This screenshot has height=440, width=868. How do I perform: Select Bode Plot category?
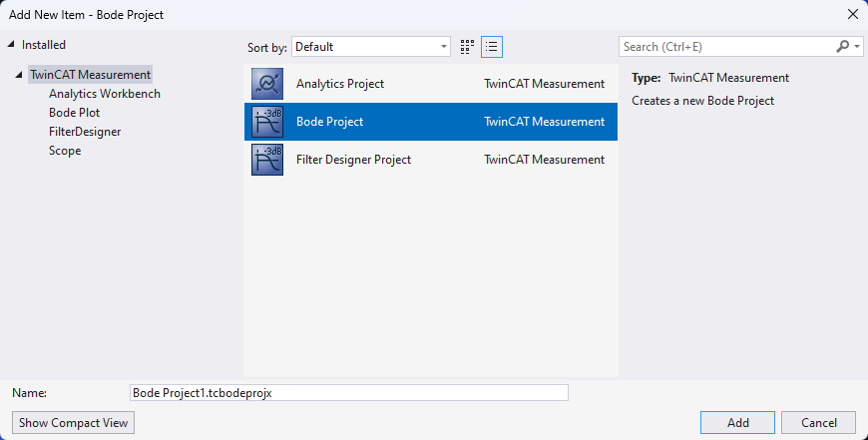point(74,113)
